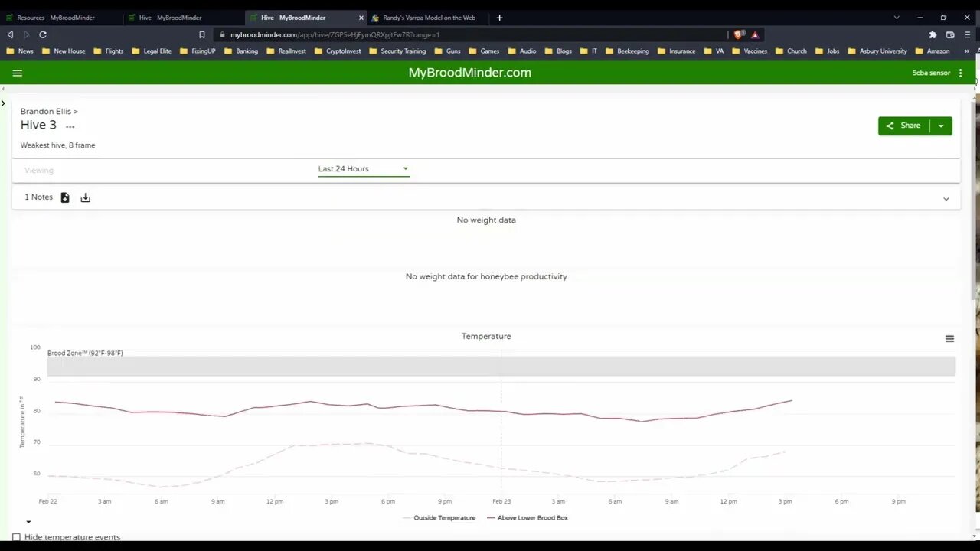
Task: Click the 5cba sensor label
Action: tap(931, 73)
